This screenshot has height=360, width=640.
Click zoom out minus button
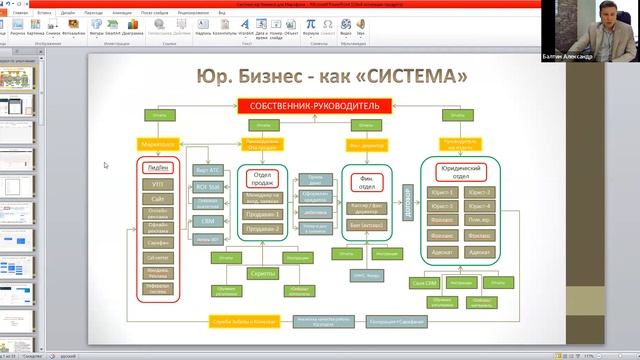coord(600,356)
